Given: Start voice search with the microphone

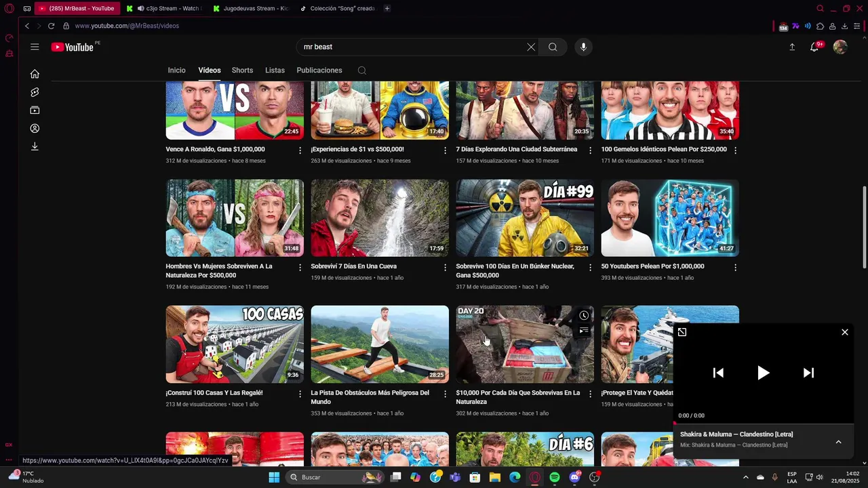Looking at the screenshot, I should pos(583,47).
